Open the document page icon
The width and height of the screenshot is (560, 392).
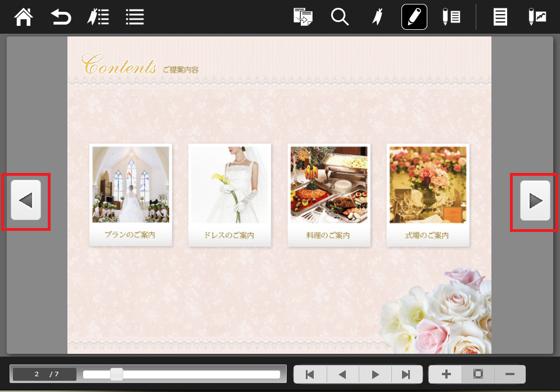tap(500, 17)
